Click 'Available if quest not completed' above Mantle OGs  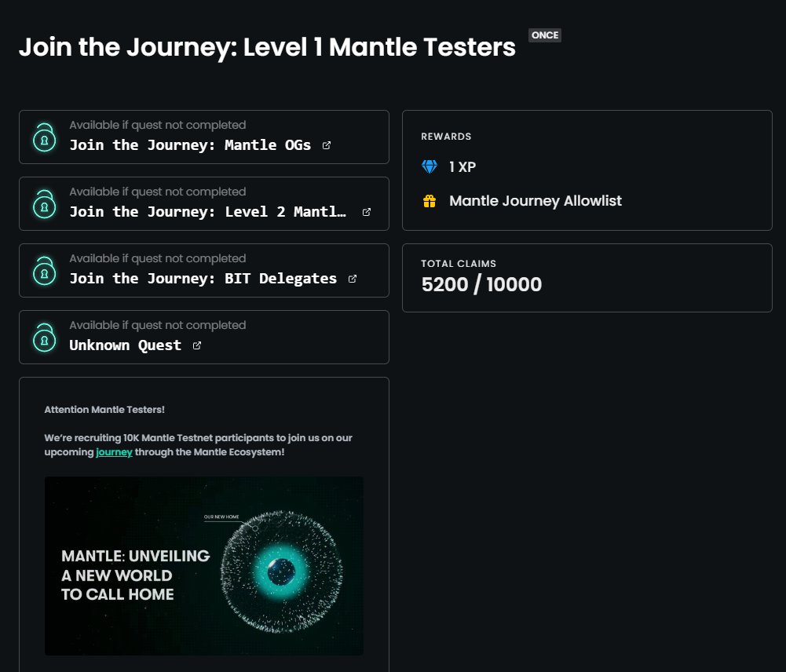(158, 125)
